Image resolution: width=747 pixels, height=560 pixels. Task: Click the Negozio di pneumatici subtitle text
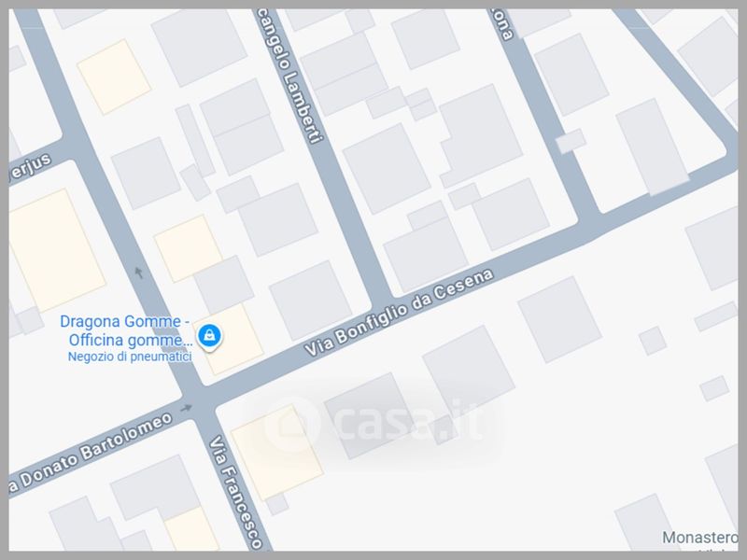(x=130, y=357)
